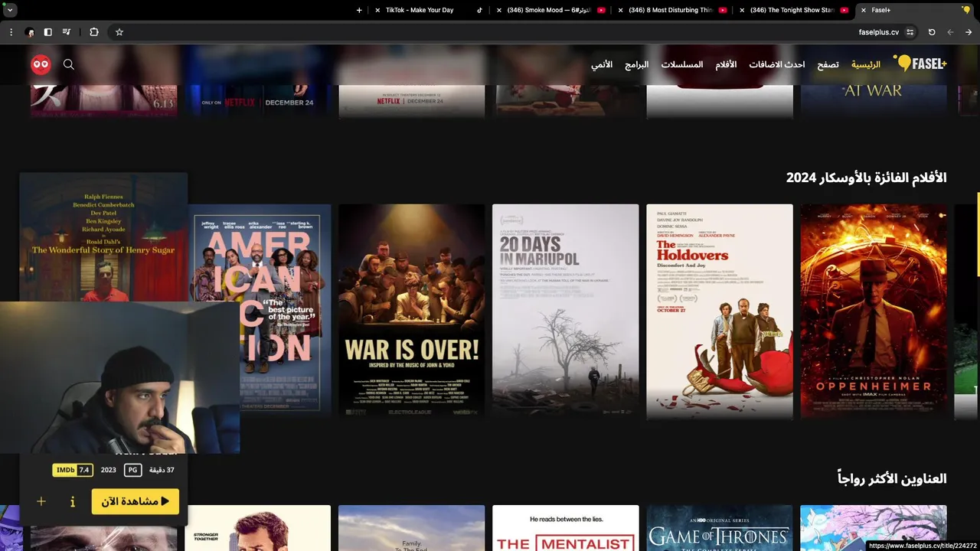Switch to the TikTok - Make Your Day tab
The height and width of the screenshot is (551, 980).
(429, 10)
